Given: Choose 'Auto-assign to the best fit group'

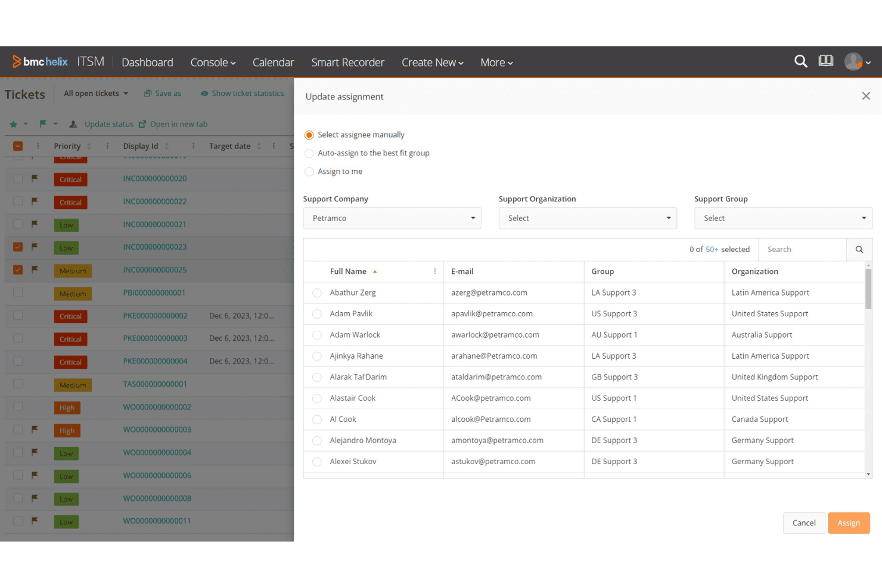Looking at the screenshot, I should (x=309, y=154).
